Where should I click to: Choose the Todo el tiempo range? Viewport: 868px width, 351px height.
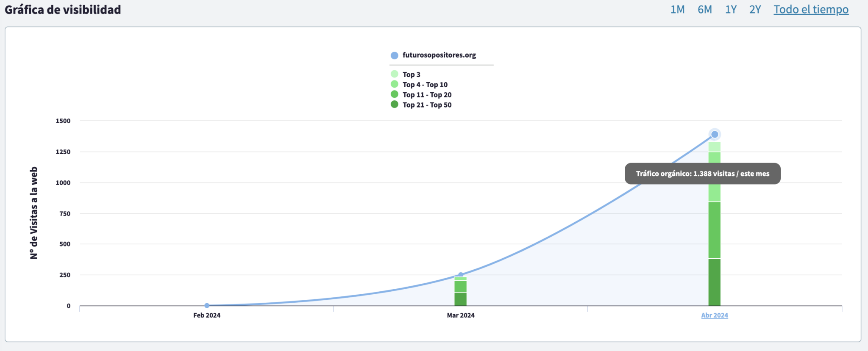tap(811, 9)
